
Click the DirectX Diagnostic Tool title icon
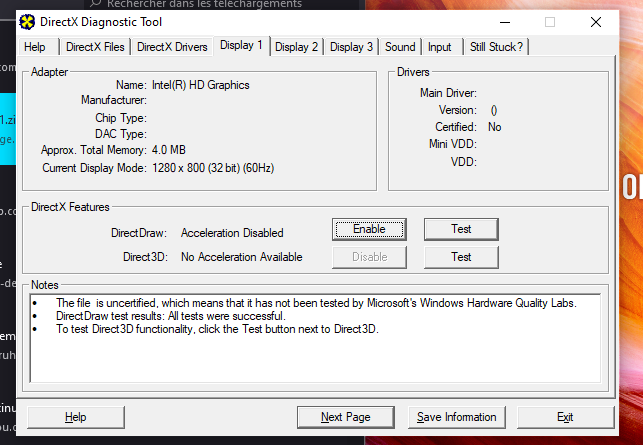[27, 22]
